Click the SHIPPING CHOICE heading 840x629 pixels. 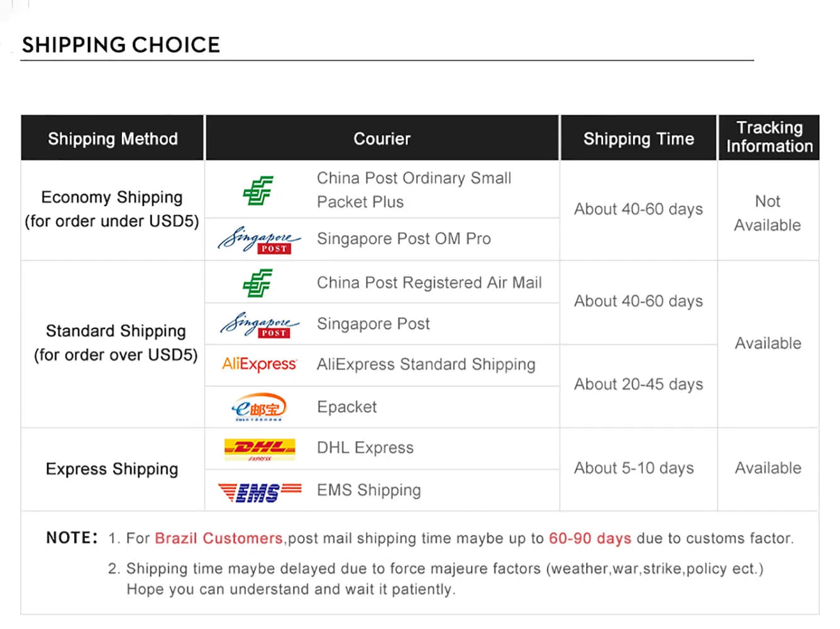(x=121, y=45)
